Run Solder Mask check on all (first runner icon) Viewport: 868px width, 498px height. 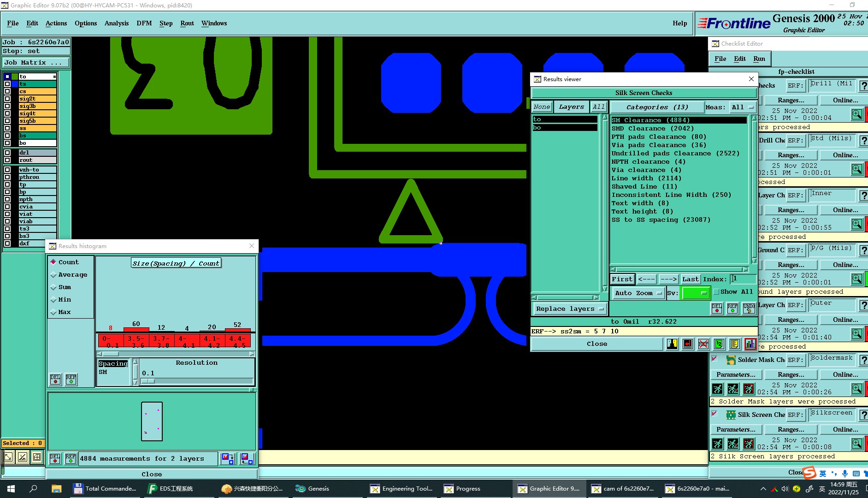(718, 389)
